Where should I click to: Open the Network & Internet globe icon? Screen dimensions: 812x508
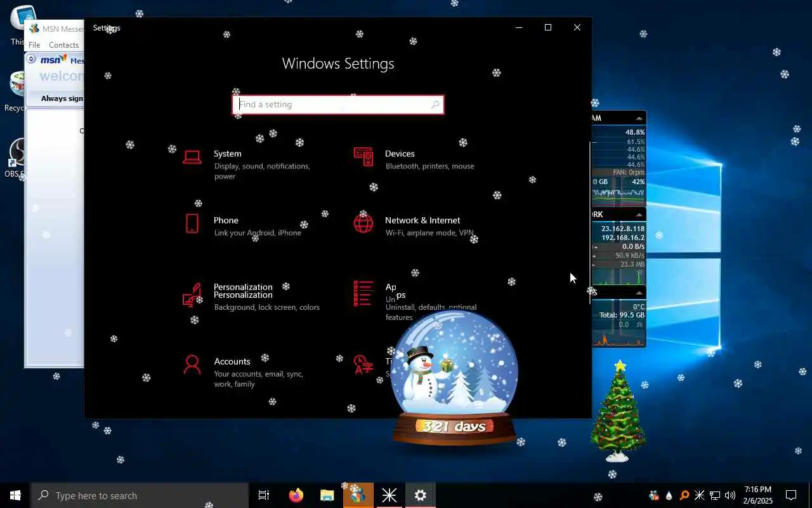pyautogui.click(x=363, y=223)
